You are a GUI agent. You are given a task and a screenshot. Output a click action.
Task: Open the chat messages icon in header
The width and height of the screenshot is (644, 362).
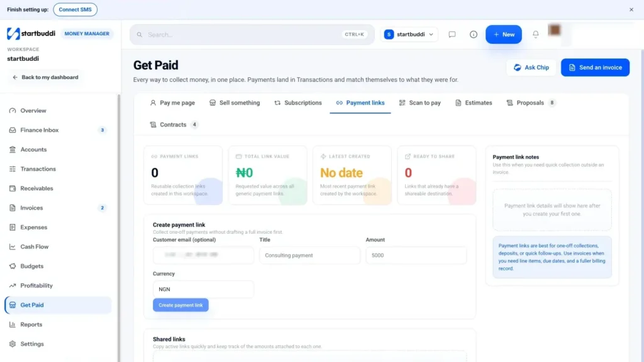pos(452,35)
